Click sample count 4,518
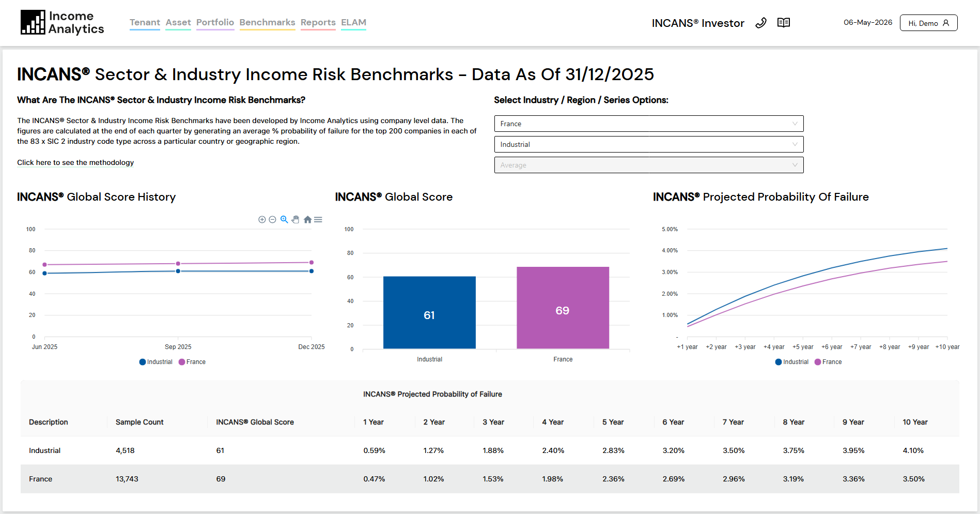Image resolution: width=980 pixels, height=514 pixels. (x=125, y=450)
